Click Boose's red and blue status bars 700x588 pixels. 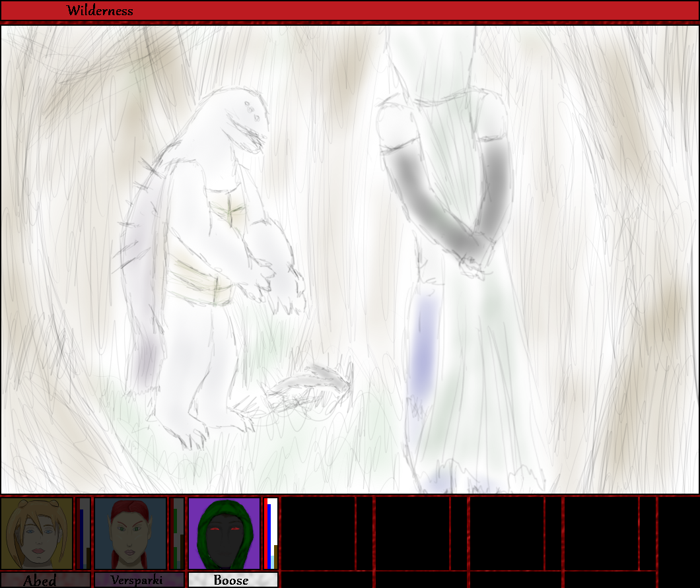pyautogui.click(x=271, y=533)
